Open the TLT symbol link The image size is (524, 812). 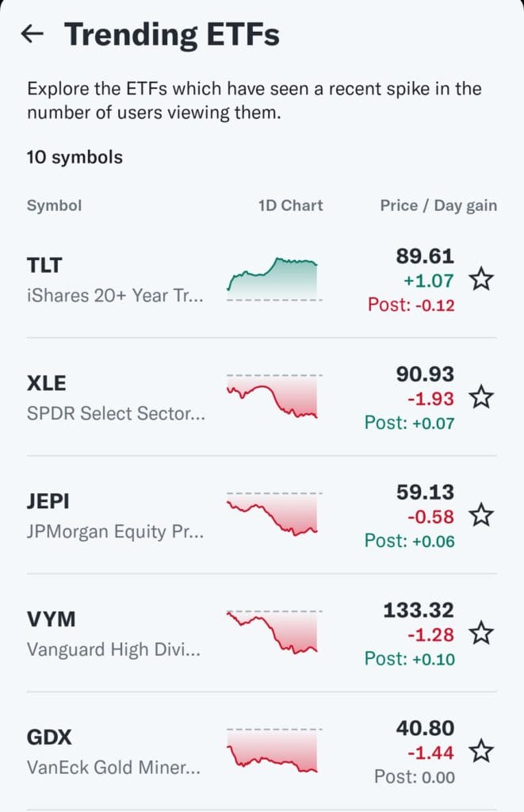[x=46, y=266]
